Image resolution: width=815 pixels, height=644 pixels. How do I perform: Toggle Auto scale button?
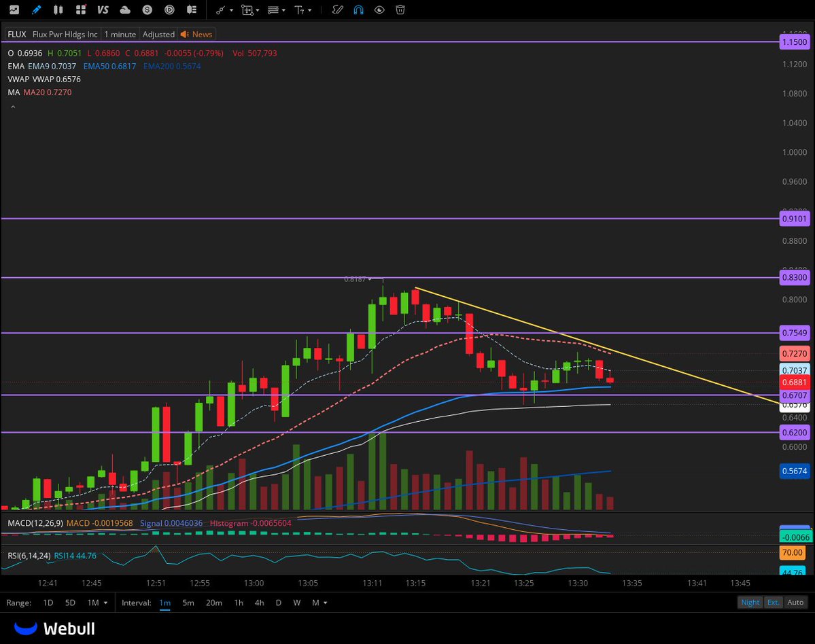pyautogui.click(x=795, y=603)
